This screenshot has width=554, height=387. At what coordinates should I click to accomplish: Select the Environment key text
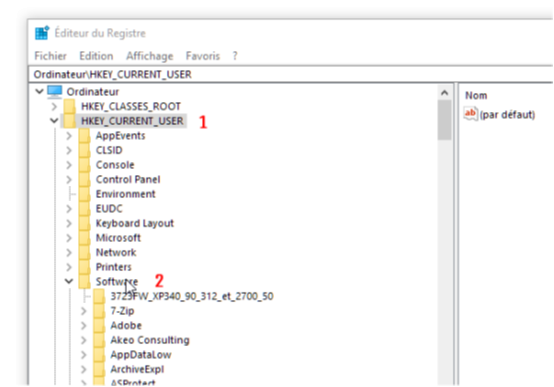click(x=125, y=194)
